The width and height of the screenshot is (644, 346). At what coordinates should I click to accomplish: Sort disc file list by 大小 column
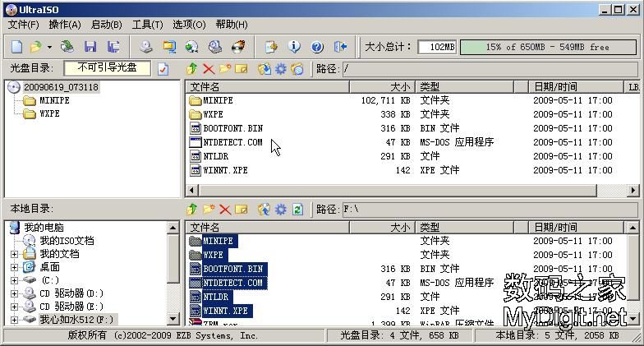coord(383,87)
